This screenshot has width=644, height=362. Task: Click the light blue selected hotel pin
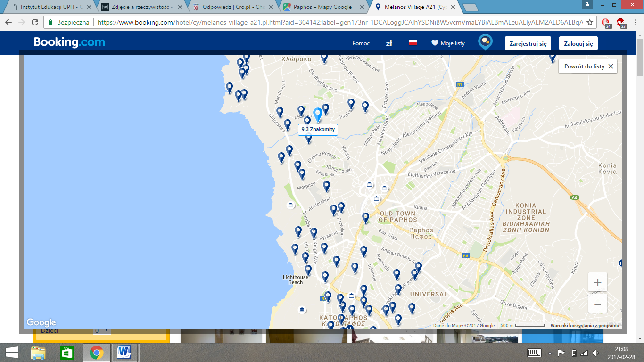tap(318, 114)
